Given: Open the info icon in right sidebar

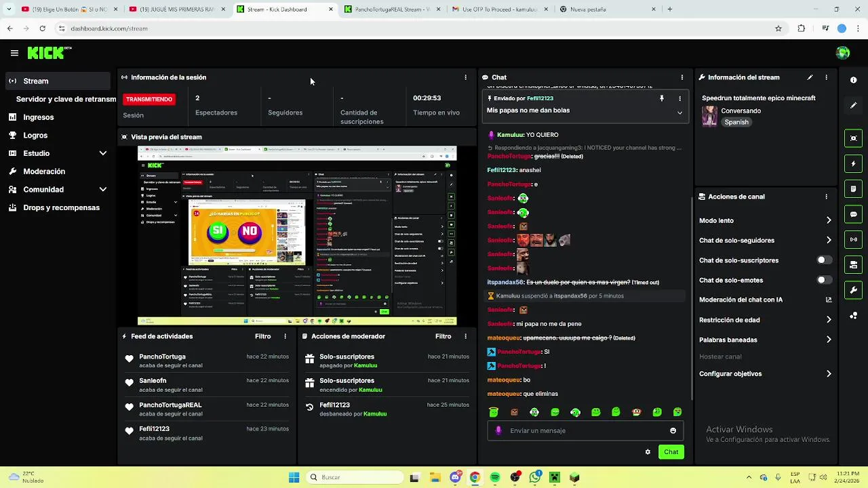Looking at the screenshot, I should [x=853, y=80].
